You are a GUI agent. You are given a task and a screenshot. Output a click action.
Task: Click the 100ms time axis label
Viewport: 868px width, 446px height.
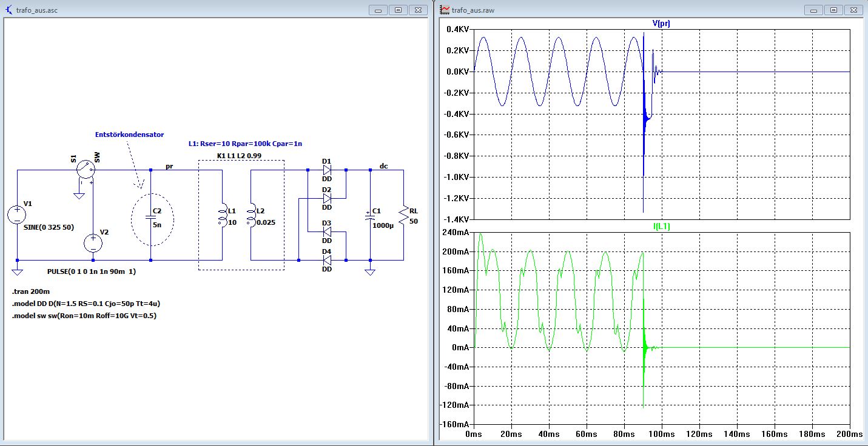coord(662,434)
